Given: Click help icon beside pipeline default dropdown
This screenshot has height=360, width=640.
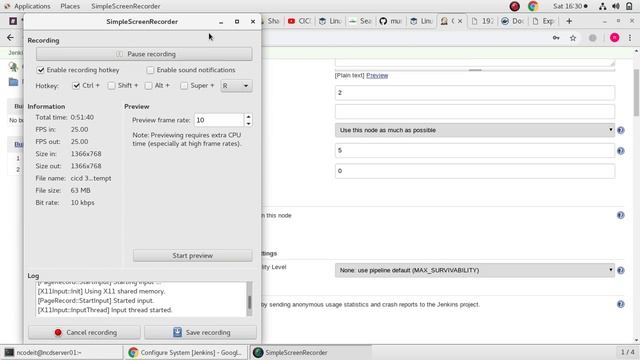Looking at the screenshot, I should [x=620, y=270].
